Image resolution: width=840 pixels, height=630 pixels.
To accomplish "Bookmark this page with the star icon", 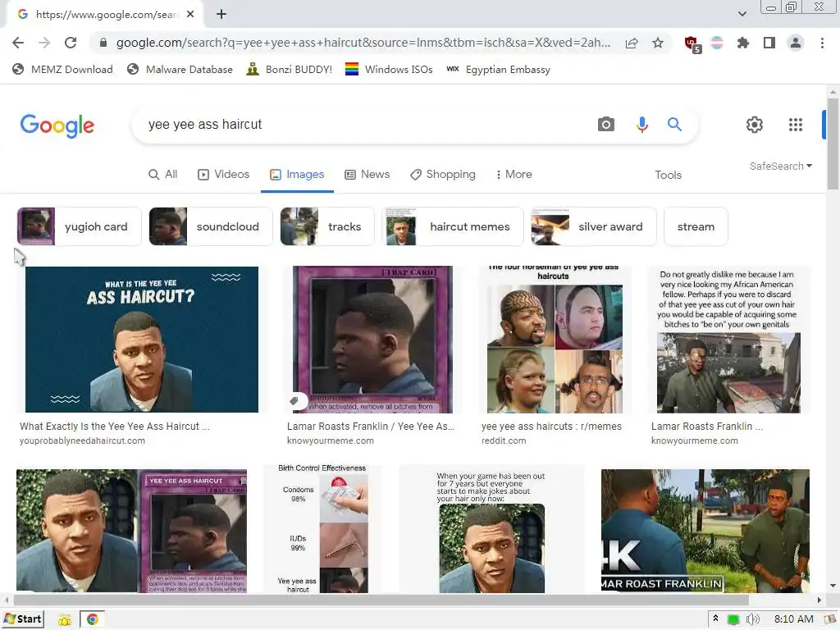I will 658,43.
